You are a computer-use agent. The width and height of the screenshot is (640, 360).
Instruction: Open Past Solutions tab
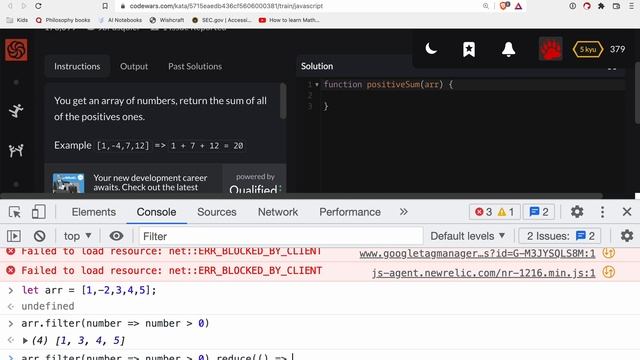[x=195, y=66]
